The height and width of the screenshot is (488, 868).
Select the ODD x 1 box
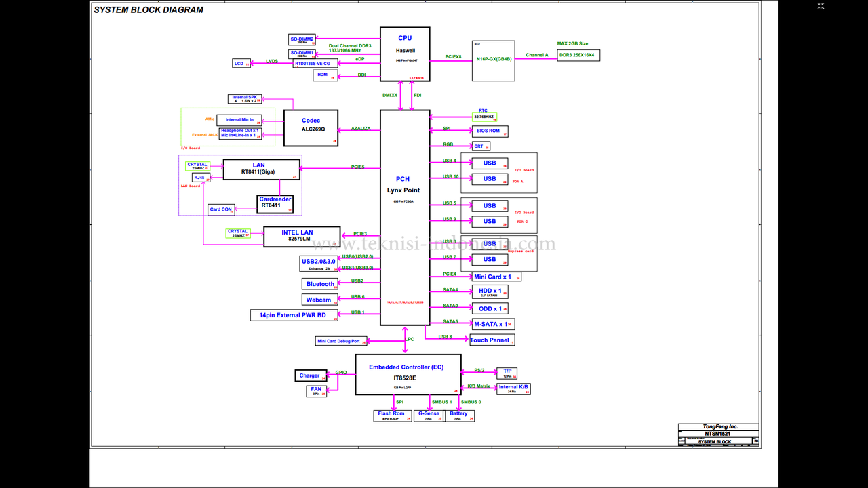(x=490, y=308)
